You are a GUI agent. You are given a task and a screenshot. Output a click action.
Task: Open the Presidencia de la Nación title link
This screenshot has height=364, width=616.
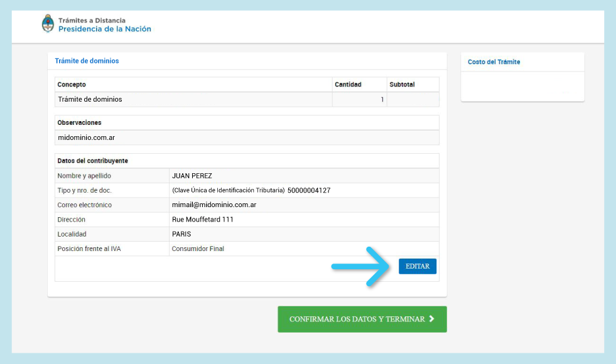(x=104, y=29)
